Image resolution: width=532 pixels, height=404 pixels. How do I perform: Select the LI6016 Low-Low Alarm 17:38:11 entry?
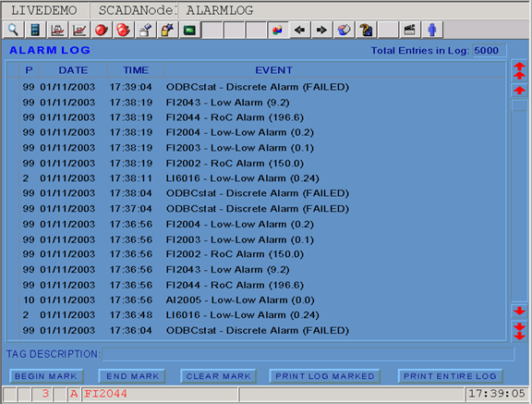(x=256, y=178)
